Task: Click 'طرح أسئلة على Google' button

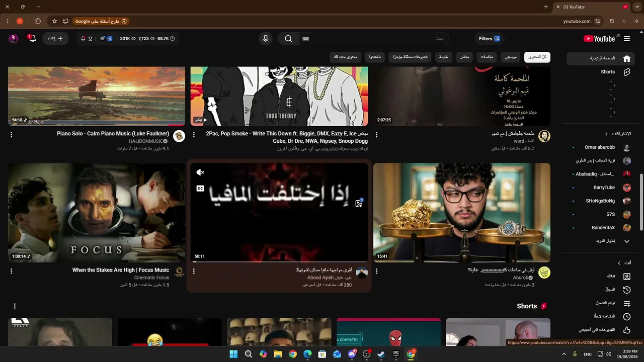Action: pyautogui.click(x=101, y=21)
